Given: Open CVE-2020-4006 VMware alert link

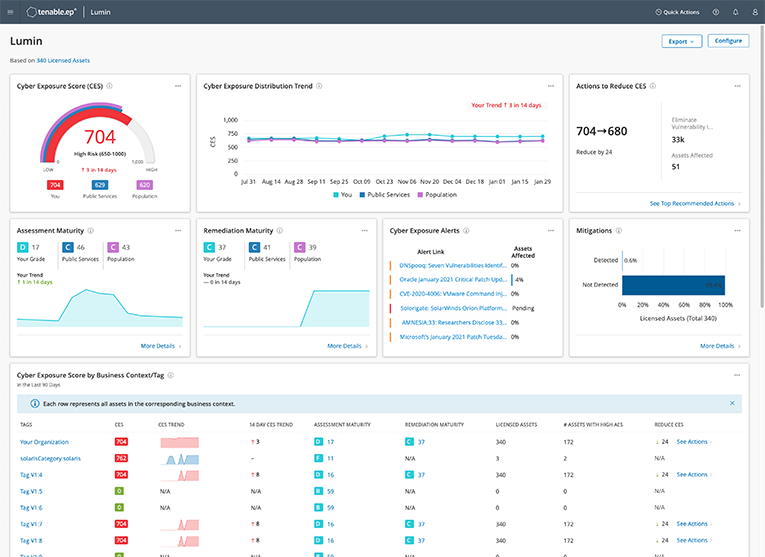Looking at the screenshot, I should [x=453, y=294].
